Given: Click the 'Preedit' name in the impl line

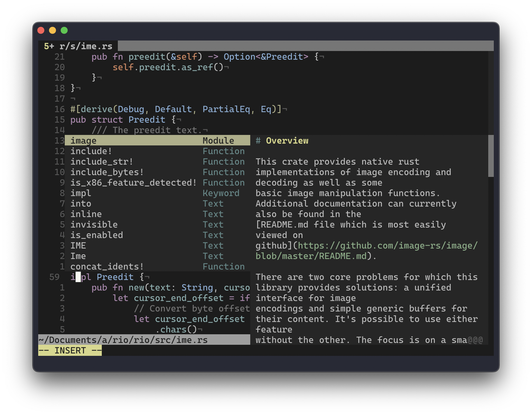Looking at the screenshot, I should point(115,277).
